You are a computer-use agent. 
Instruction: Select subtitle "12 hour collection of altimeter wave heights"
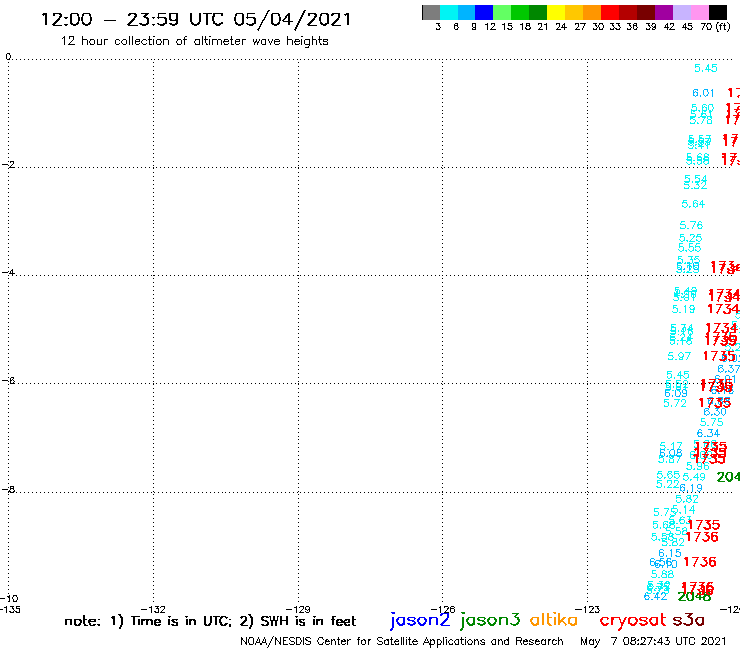coord(194,41)
